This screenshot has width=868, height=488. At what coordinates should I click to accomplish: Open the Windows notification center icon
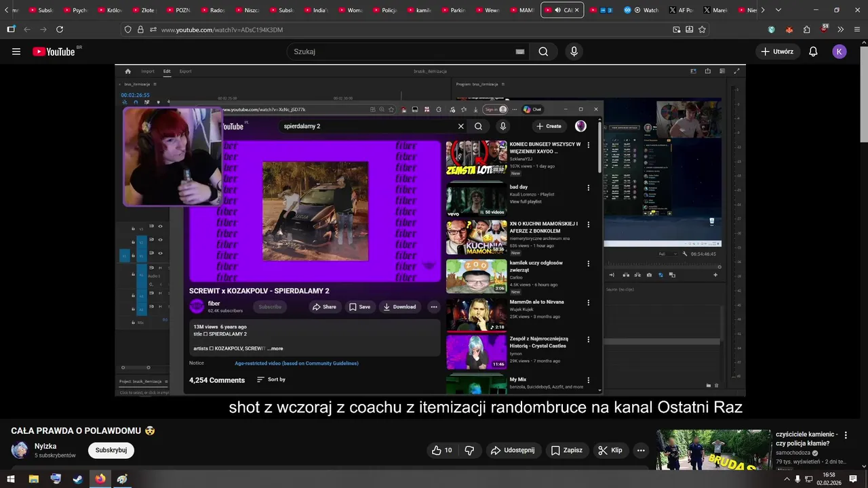point(853,479)
